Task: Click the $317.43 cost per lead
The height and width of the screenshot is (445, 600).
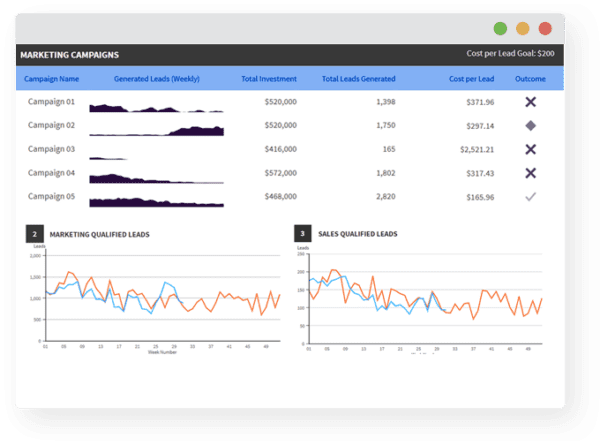Action: click(x=480, y=173)
